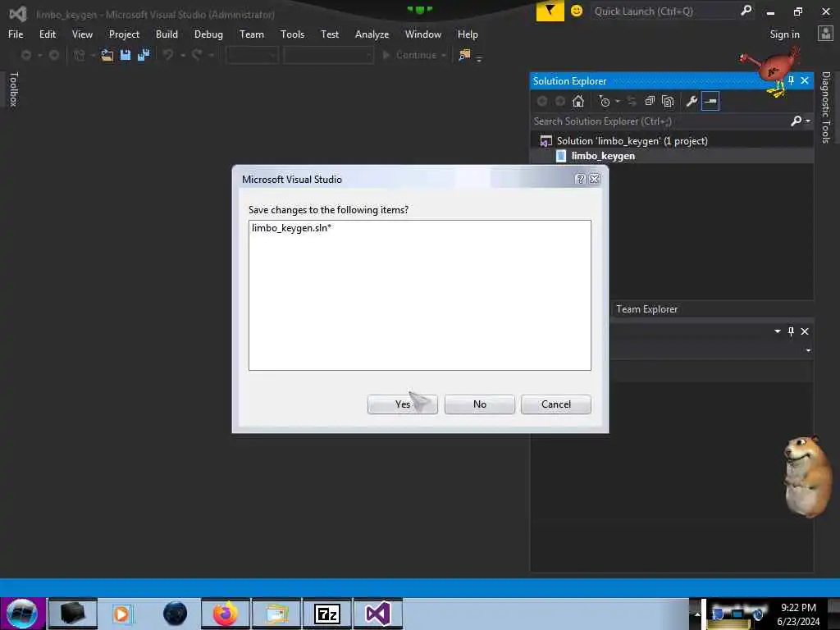840x630 pixels.
Task: Open the File menu
Action: tap(16, 34)
